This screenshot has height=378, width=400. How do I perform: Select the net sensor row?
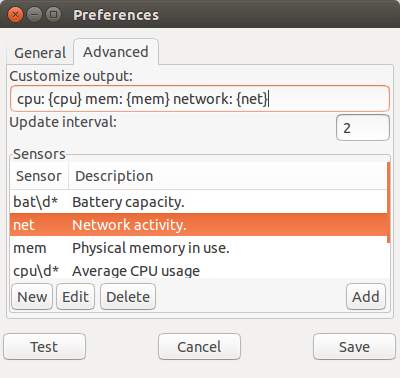click(x=199, y=225)
